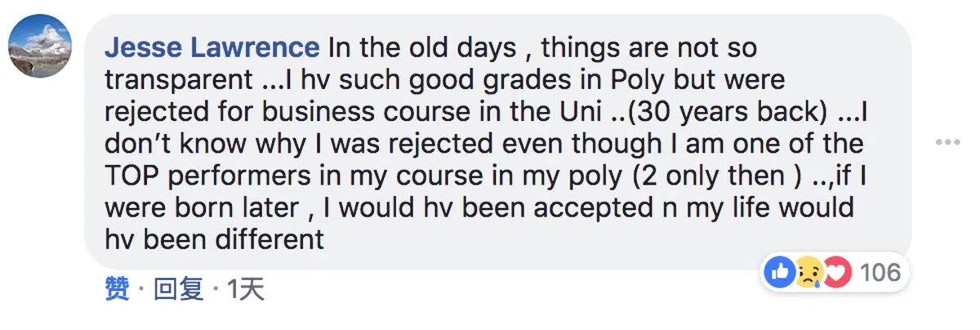
Task: Click the blue thumbs-up reaction icon
Action: pos(782,271)
